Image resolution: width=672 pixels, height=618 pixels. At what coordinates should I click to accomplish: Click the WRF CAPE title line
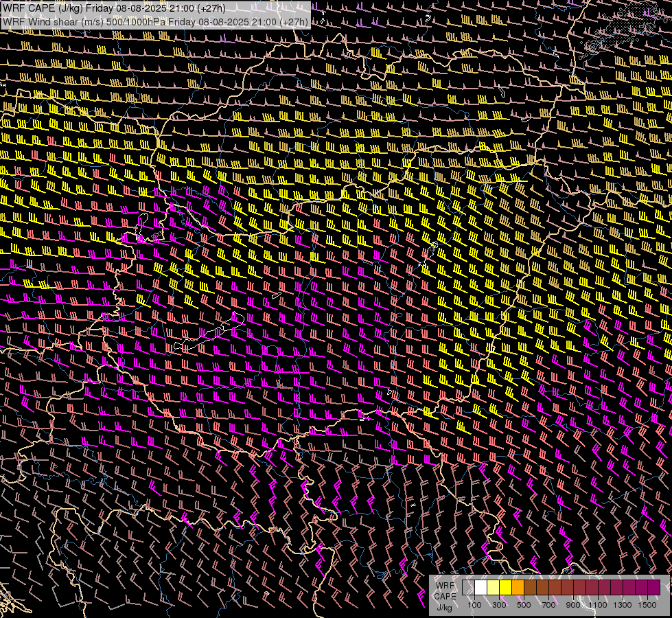(114, 8)
